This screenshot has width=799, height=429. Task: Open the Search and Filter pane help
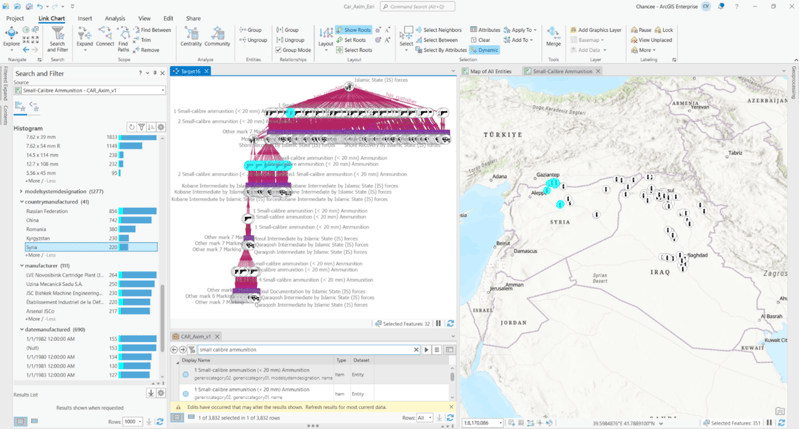[140, 73]
